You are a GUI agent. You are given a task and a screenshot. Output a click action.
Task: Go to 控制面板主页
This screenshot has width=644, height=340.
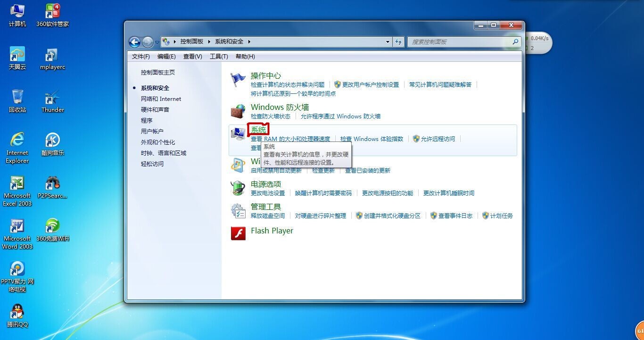click(158, 73)
